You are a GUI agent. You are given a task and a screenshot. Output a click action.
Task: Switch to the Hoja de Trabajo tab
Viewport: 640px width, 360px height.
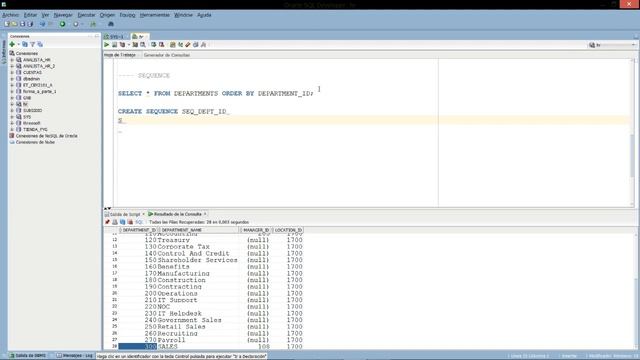tap(120, 55)
